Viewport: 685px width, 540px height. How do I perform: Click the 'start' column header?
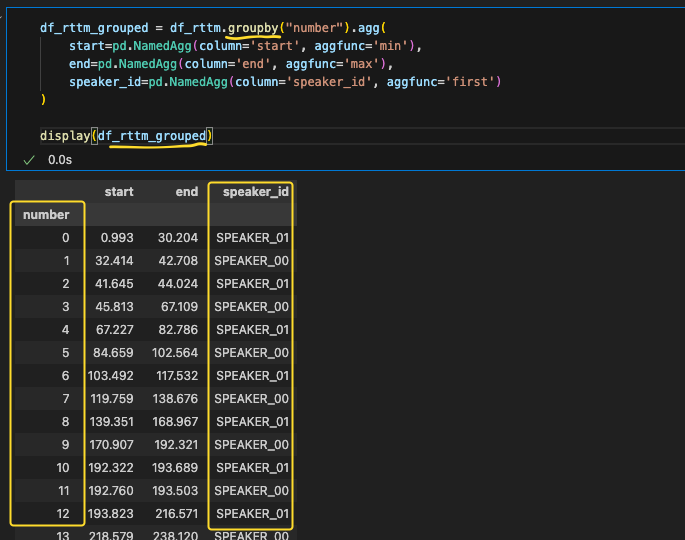coord(119,192)
